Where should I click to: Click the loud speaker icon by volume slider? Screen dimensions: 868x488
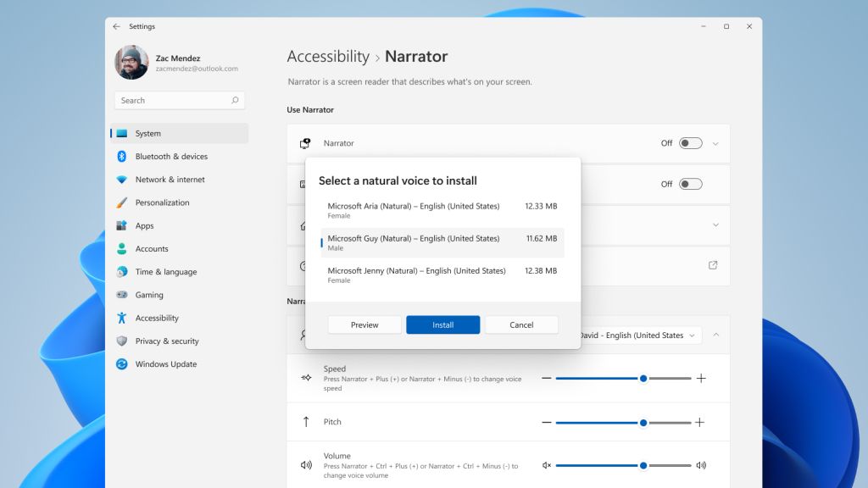(701, 465)
